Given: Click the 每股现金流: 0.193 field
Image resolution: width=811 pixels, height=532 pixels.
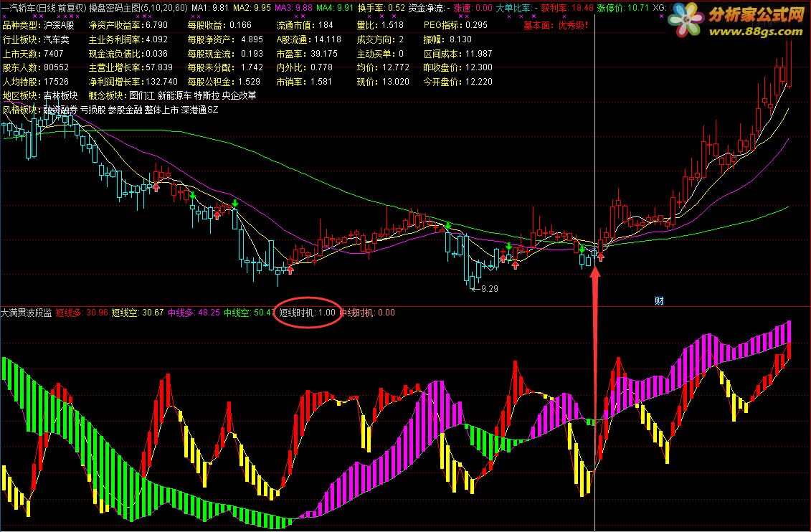Looking at the screenshot, I should [225, 53].
